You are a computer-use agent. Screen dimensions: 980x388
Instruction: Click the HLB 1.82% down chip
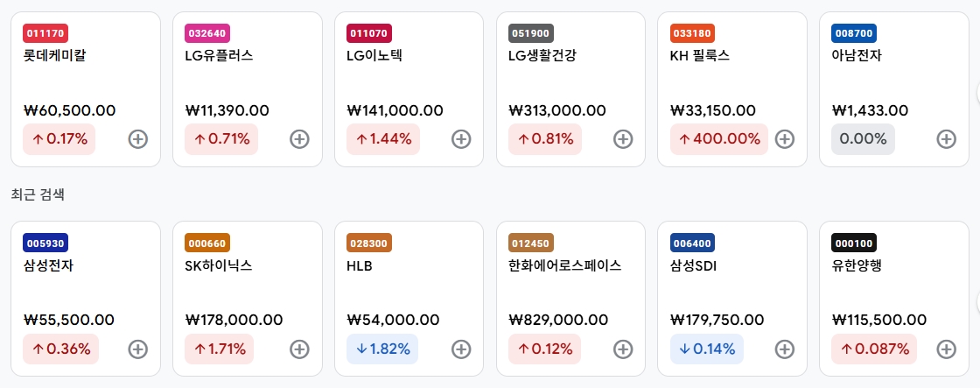[382, 349]
